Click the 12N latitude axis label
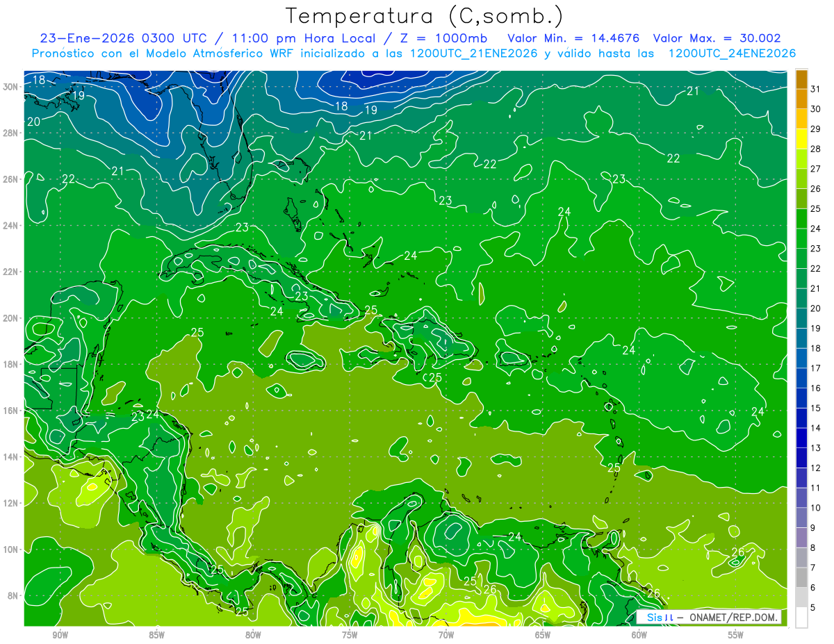This screenshot has width=834, height=644. coord(10,503)
